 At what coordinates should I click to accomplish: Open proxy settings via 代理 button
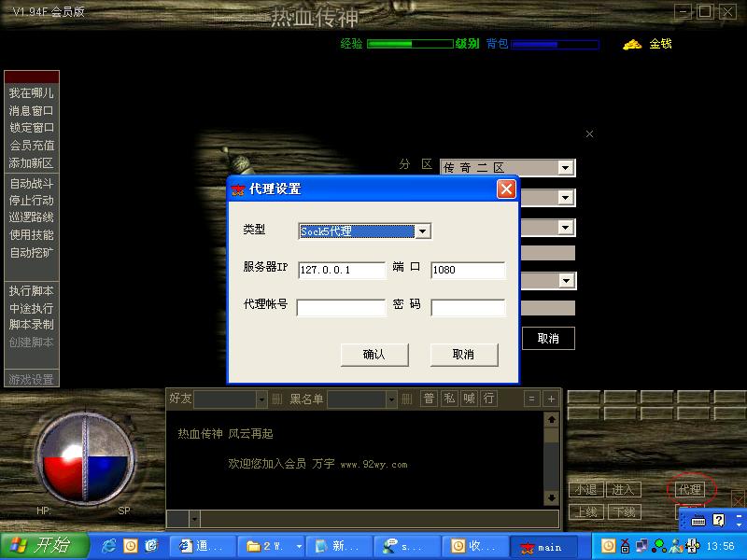click(x=691, y=489)
